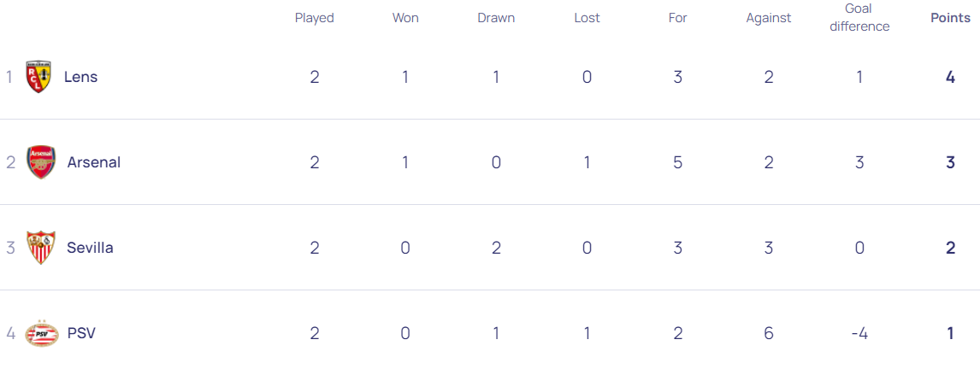Open the Lens team name link

80,77
